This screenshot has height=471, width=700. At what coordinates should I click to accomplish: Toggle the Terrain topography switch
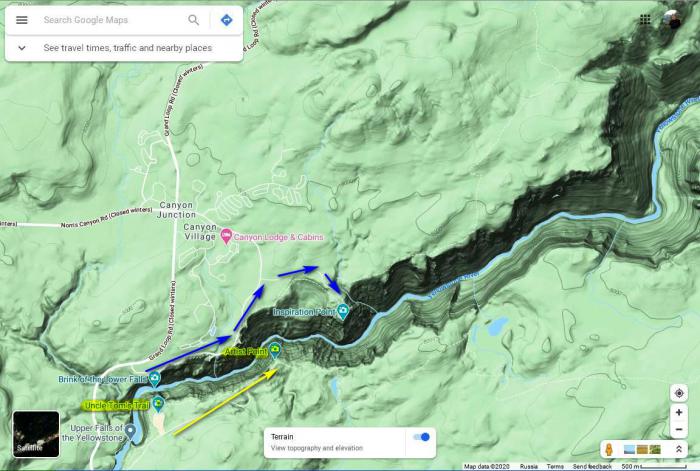pyautogui.click(x=422, y=437)
